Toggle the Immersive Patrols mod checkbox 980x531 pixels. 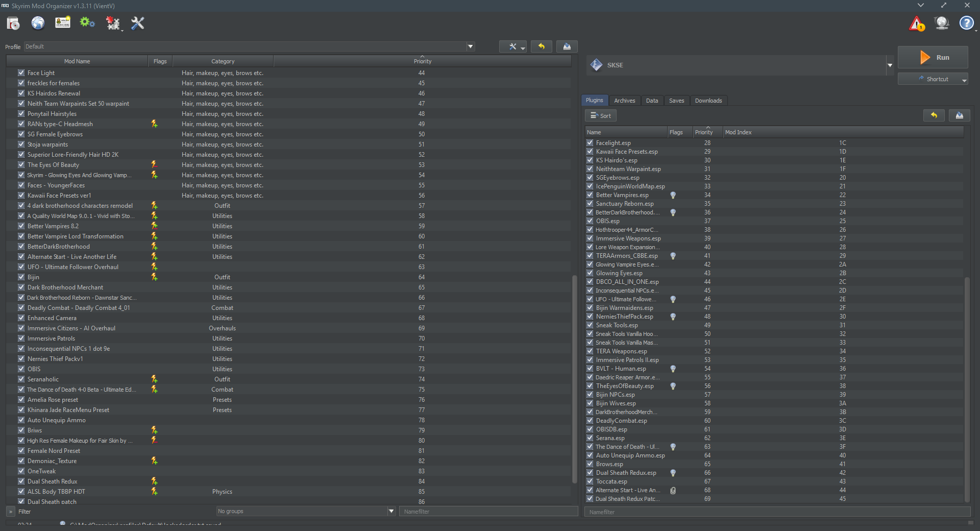21,338
